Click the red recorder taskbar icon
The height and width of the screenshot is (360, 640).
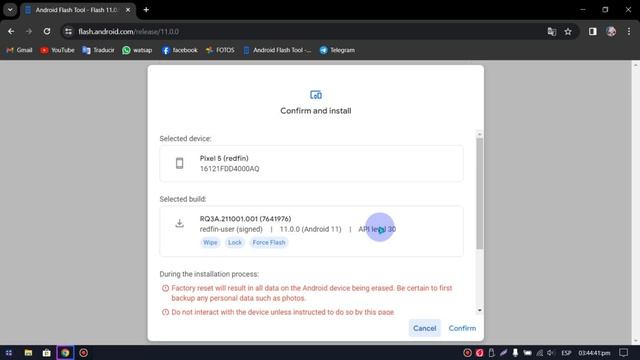[x=84, y=353]
